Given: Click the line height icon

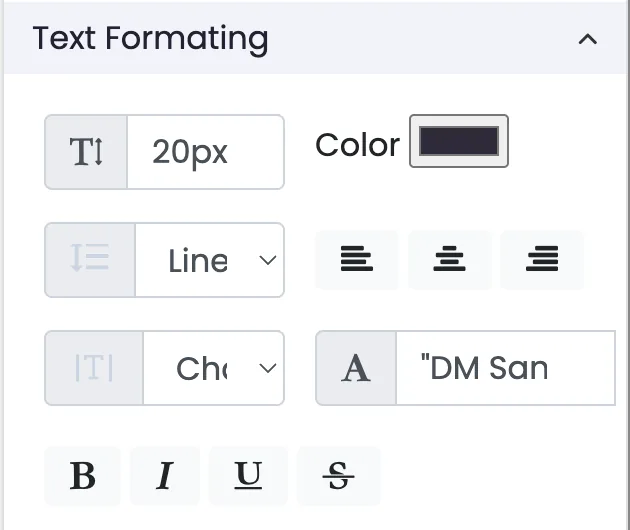Looking at the screenshot, I should point(90,260).
